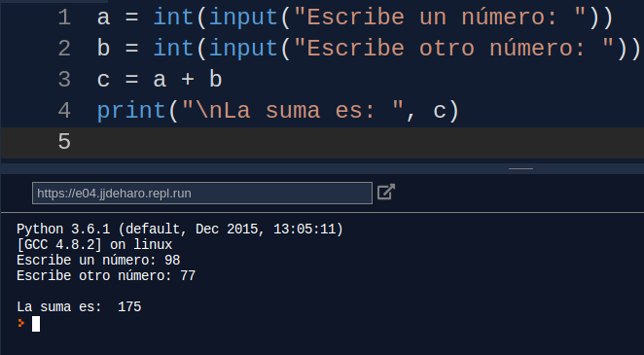The height and width of the screenshot is (355, 644).
Task: Click the console result "La suma es: 175"
Action: tap(79, 307)
